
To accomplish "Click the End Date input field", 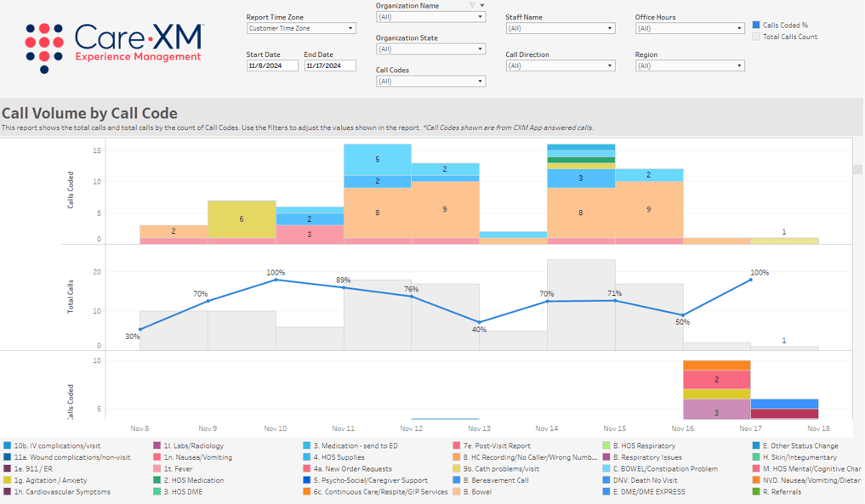I will (x=330, y=65).
